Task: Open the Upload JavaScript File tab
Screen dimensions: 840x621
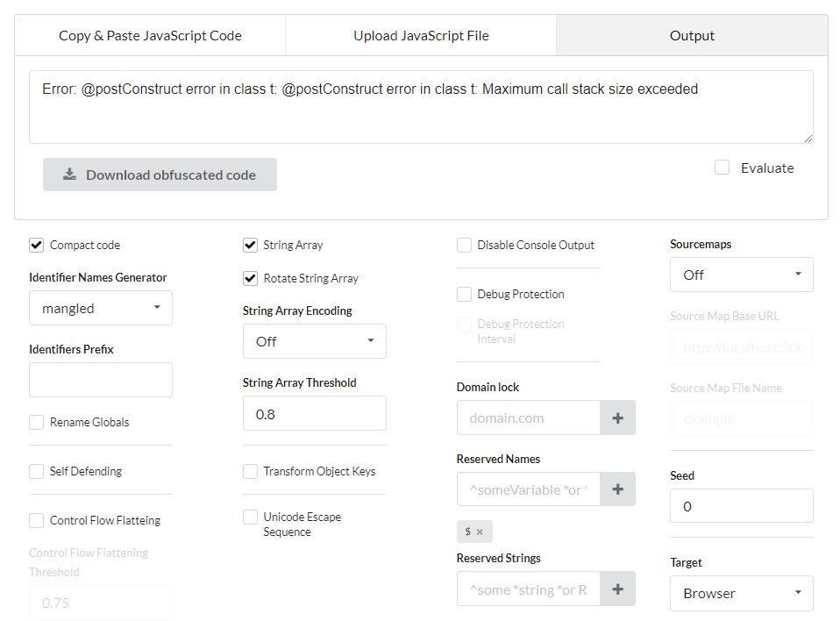Action: tap(421, 36)
